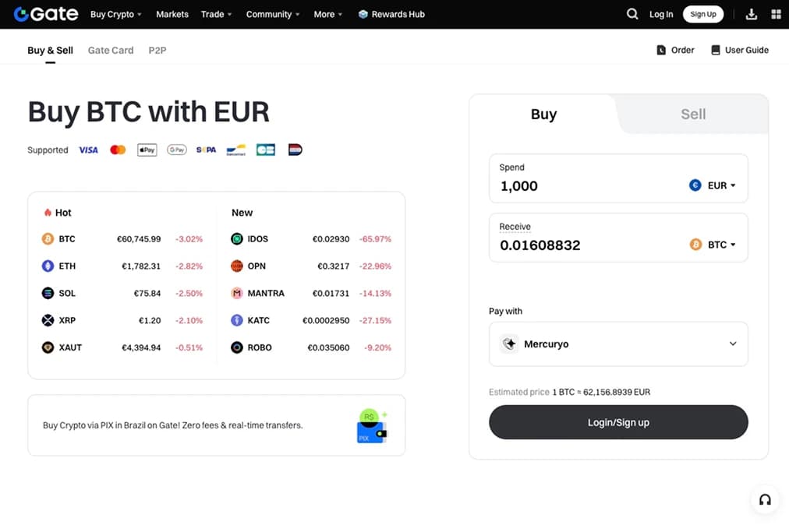Click the Log In link
The image size is (789, 532).
[661, 14]
